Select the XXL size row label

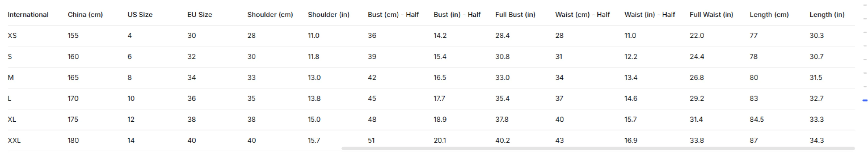pyautogui.click(x=14, y=141)
